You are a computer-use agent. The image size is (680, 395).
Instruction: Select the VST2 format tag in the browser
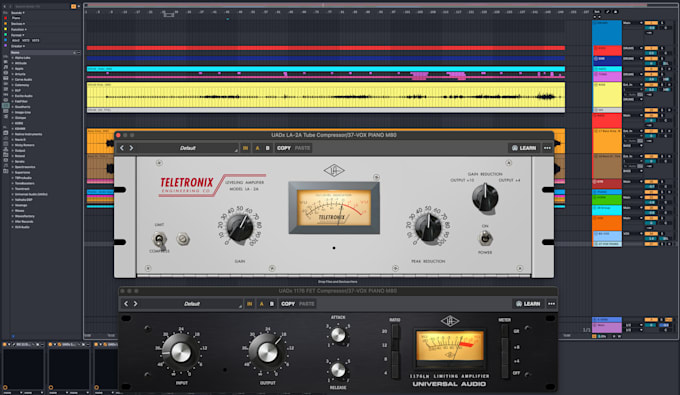pyautogui.click(x=26, y=40)
